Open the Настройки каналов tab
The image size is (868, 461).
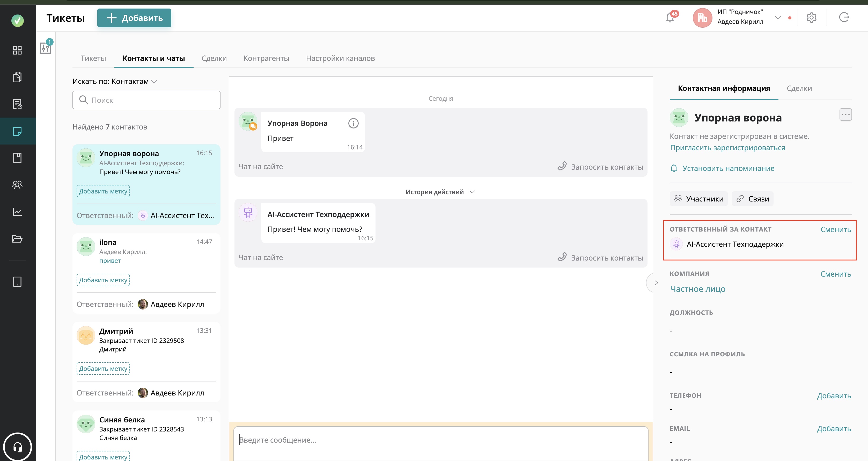pos(340,58)
